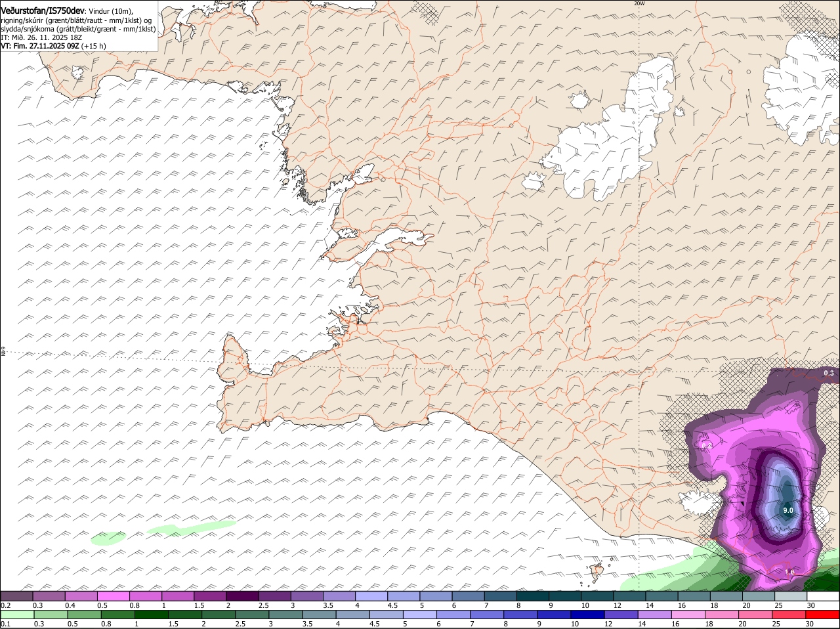Screen dimensions: 840x629
Task: Select the grey-teal 16 swatch in upper legend
Action: click(694, 596)
